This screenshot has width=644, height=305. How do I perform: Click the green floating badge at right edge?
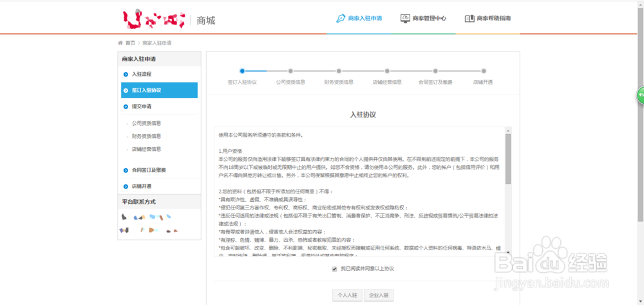640,95
